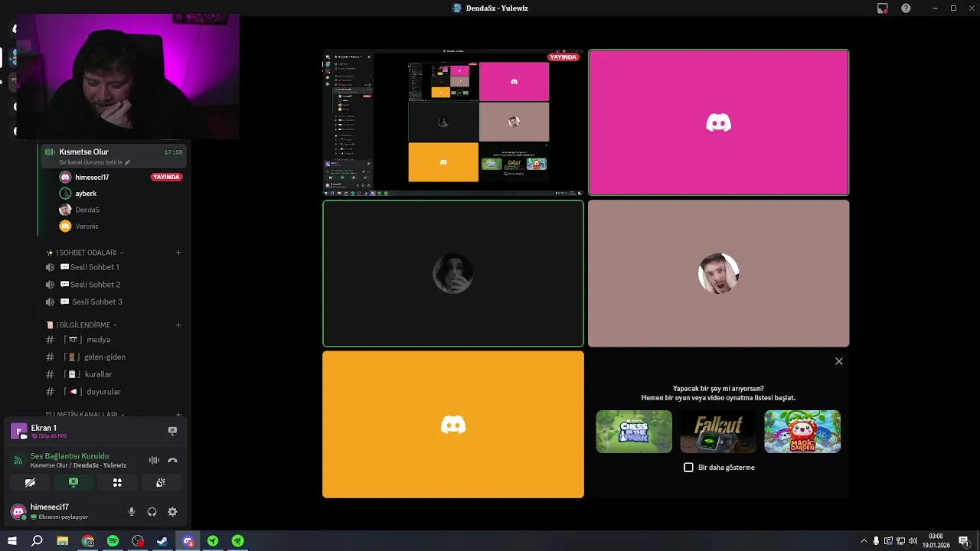Open soundboard button in voice panel
The height and width of the screenshot is (551, 980).
(161, 483)
